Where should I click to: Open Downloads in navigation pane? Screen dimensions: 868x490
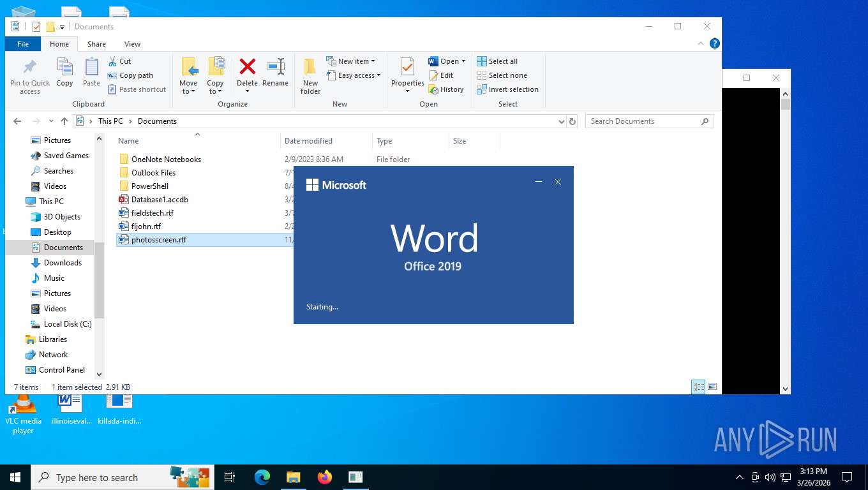click(x=63, y=263)
